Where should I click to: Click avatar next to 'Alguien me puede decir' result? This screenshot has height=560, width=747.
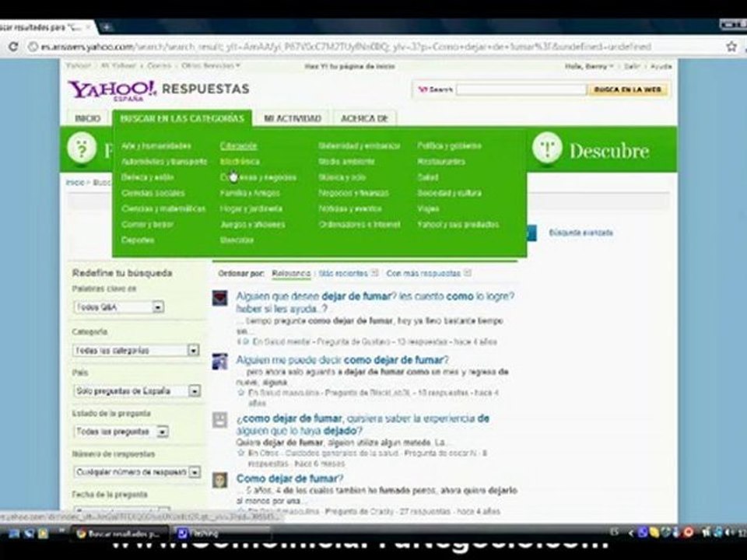pos(219,362)
